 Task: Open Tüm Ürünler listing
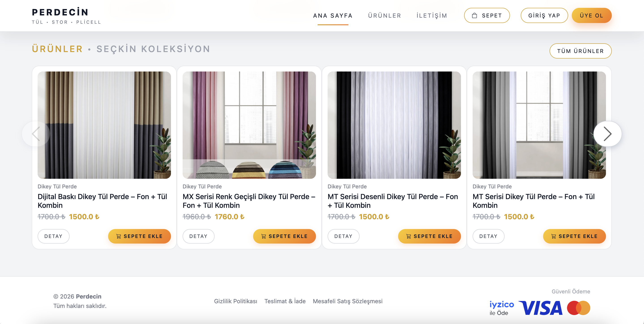(580, 51)
